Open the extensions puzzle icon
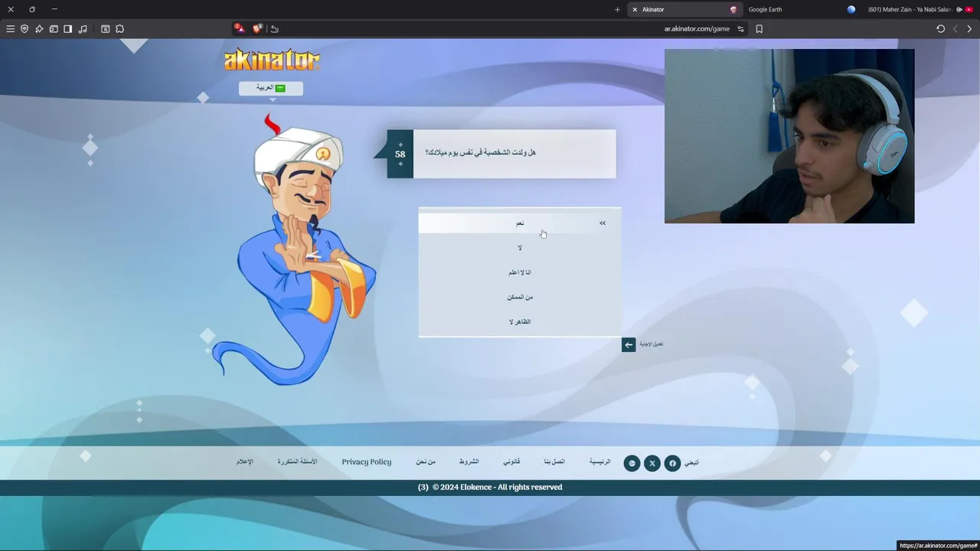The image size is (980, 551). 120,29
